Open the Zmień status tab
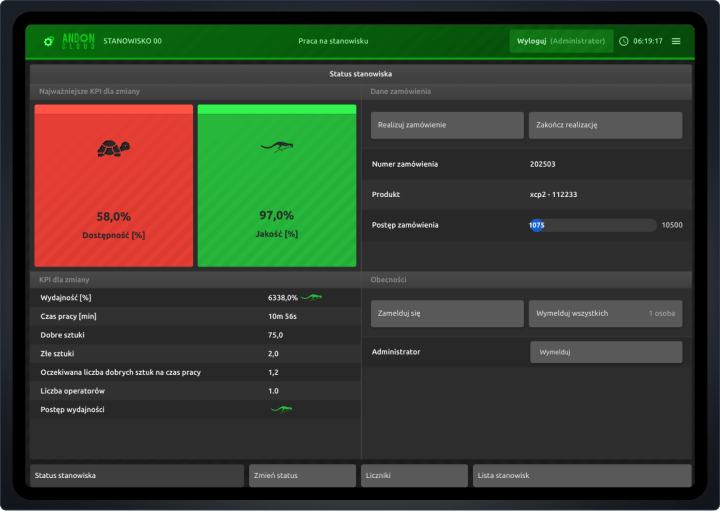The height and width of the screenshot is (511, 720). (x=302, y=476)
